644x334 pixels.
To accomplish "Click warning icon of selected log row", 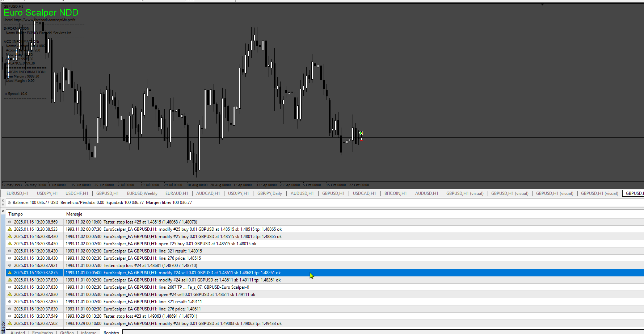I will (x=10, y=273).
